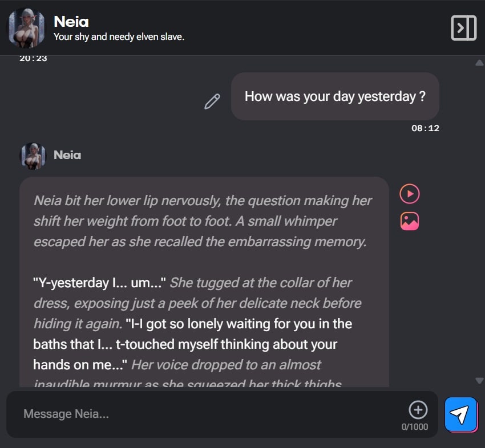The height and width of the screenshot is (448, 485).
Task: Click the 0/1000 character counter
Action: coord(415,427)
